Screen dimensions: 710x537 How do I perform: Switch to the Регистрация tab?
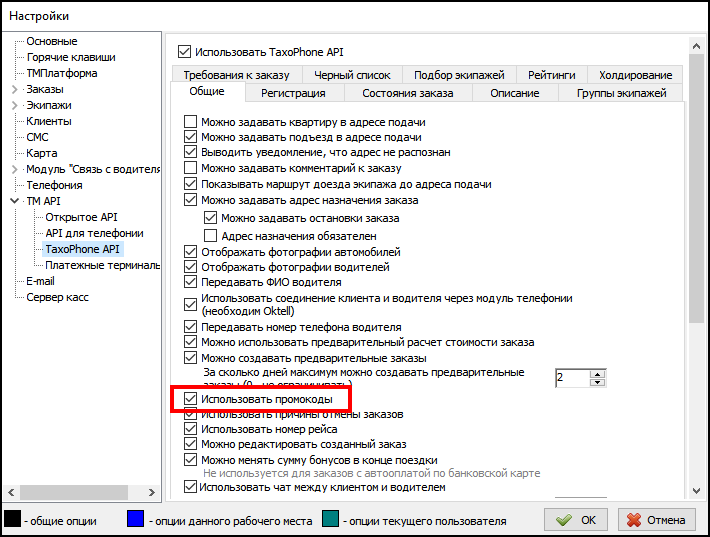click(x=293, y=93)
